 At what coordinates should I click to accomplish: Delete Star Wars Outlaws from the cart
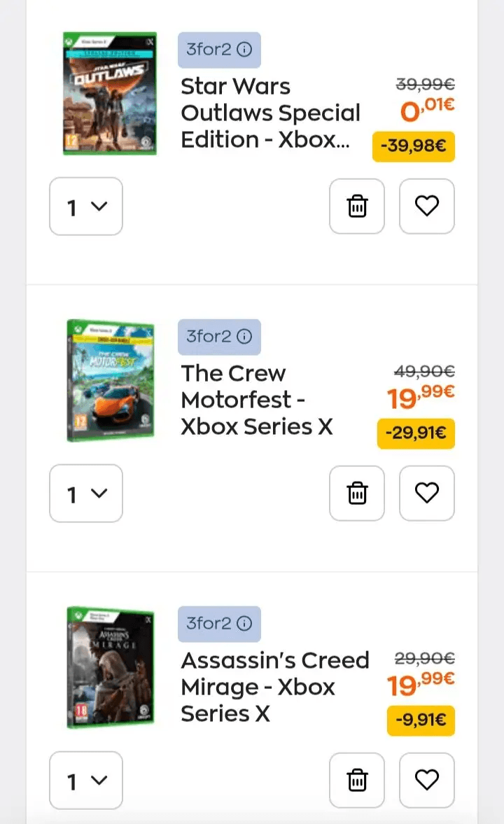pos(357,206)
